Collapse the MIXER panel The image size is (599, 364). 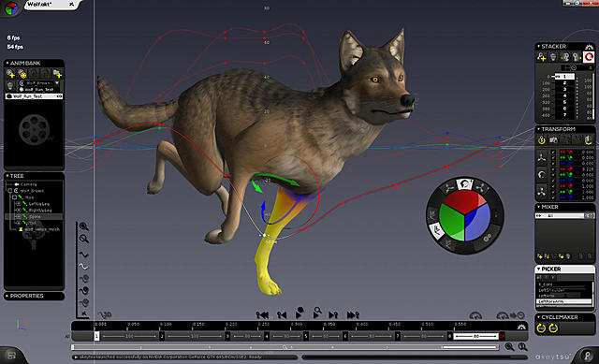tap(539, 207)
